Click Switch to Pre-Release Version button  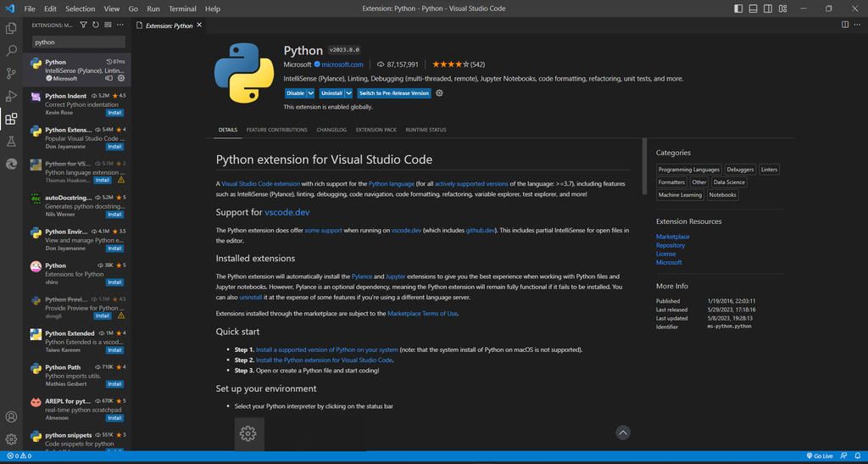(393, 93)
